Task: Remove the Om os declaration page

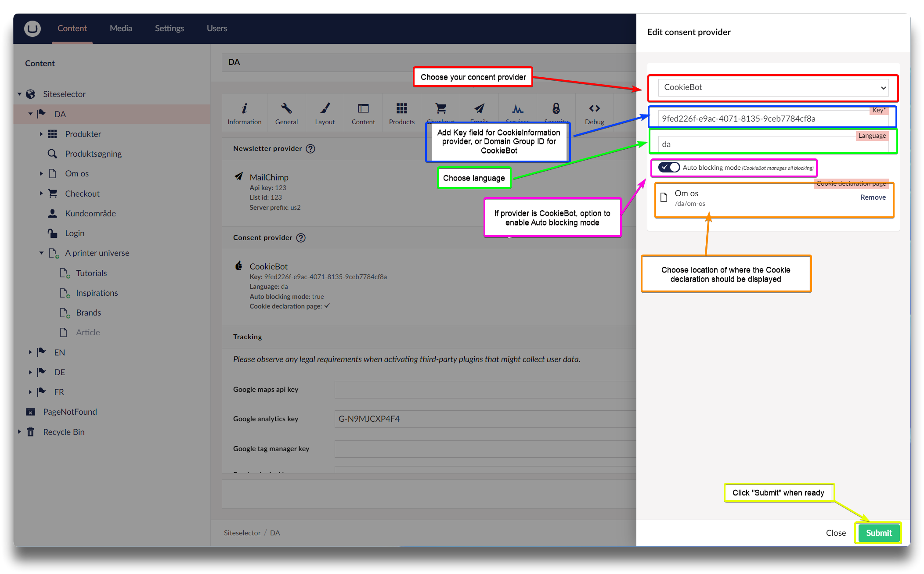Action: point(873,197)
